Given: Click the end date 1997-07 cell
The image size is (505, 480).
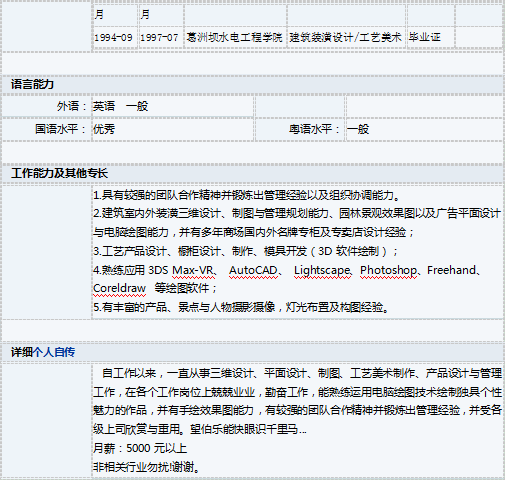Looking at the screenshot, I should pos(159,38).
